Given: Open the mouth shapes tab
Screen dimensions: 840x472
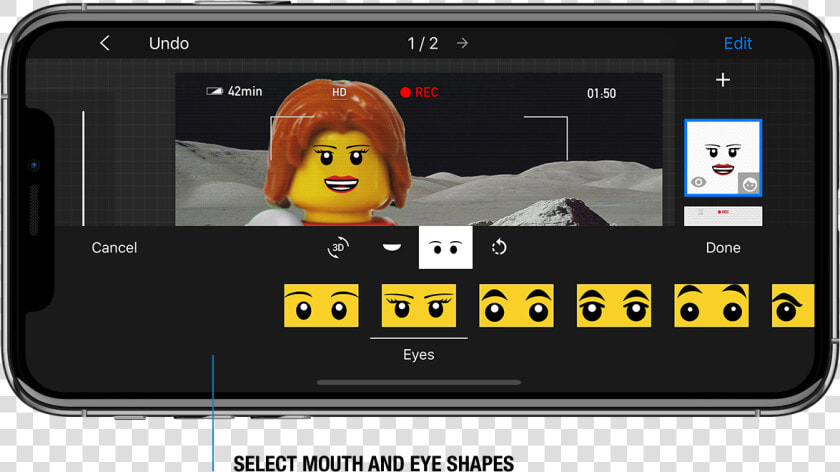Looking at the screenshot, I should [392, 247].
